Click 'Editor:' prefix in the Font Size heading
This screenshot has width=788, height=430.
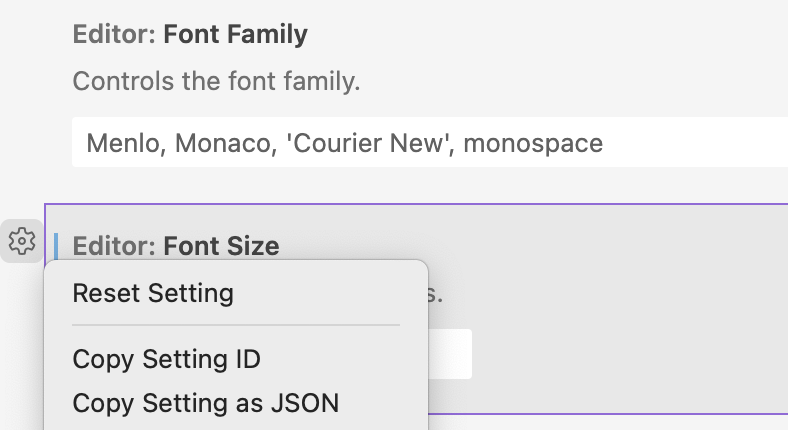point(114,245)
